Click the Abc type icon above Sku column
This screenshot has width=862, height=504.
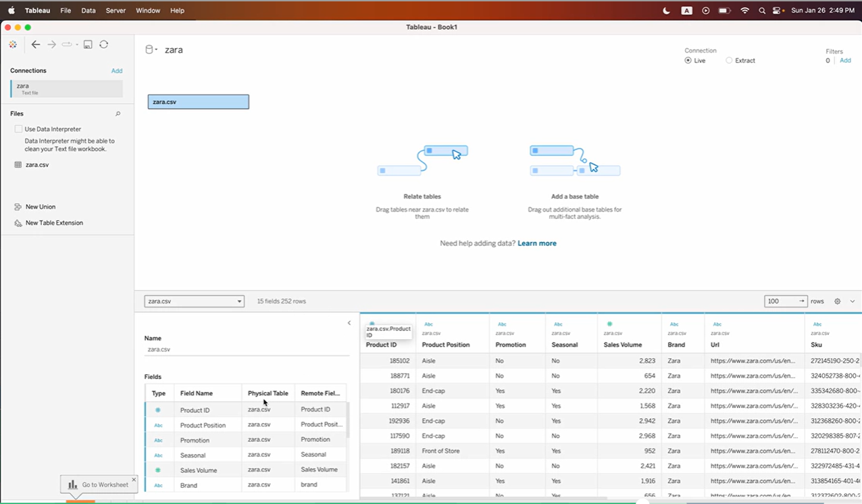(817, 324)
